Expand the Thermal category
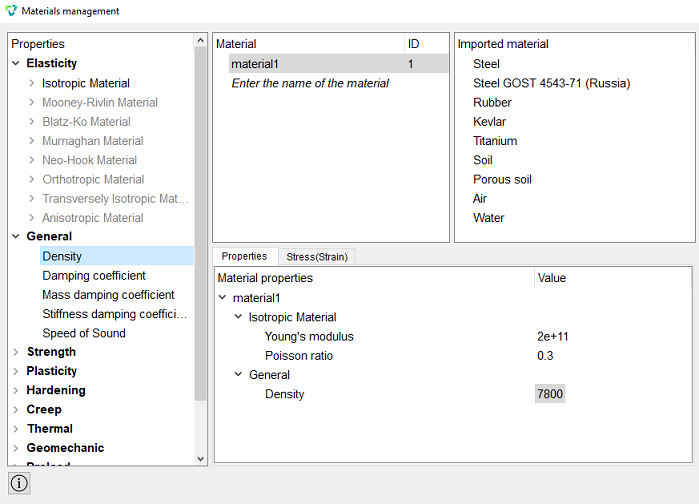699x504 pixels. point(16,429)
